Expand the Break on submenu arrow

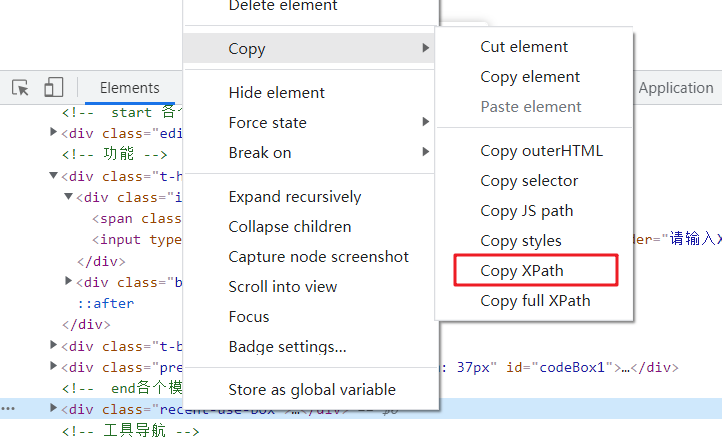[425, 152]
